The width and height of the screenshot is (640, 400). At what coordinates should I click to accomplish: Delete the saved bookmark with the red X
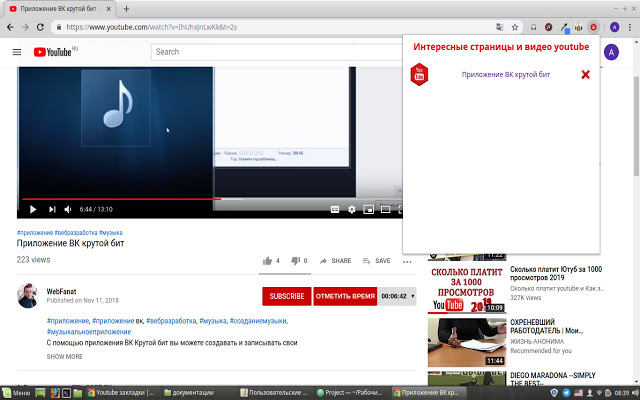[x=586, y=74]
